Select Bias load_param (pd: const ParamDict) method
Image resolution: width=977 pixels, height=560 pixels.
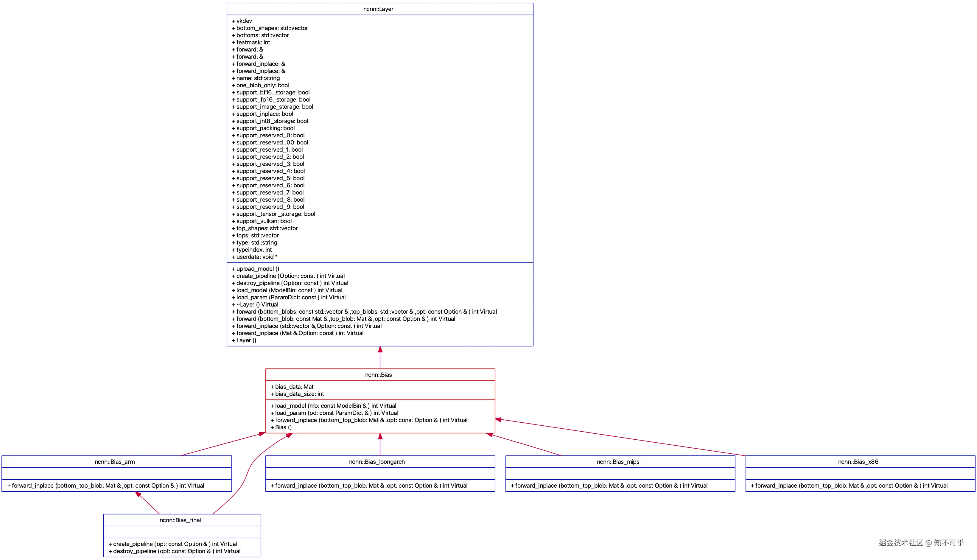point(334,413)
